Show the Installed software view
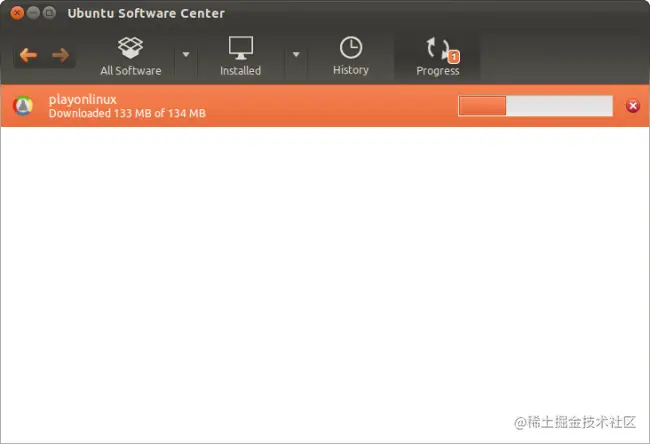 [x=240, y=57]
